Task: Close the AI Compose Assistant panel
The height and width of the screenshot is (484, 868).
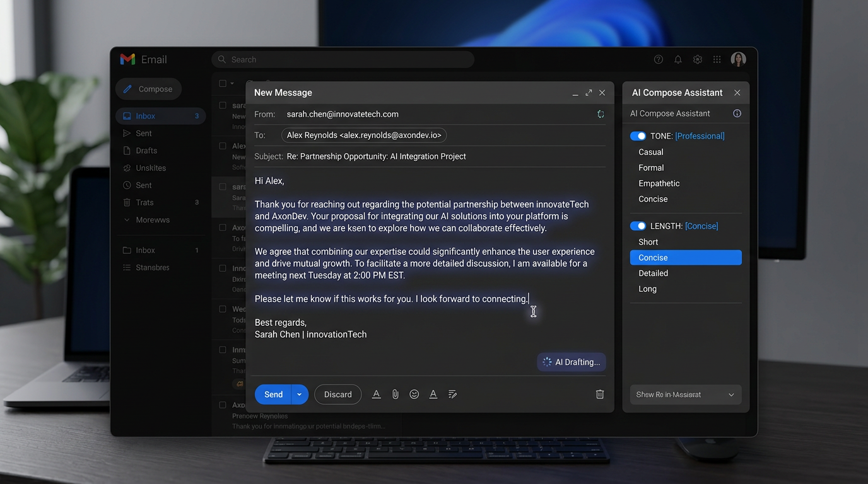Action: pyautogui.click(x=737, y=93)
